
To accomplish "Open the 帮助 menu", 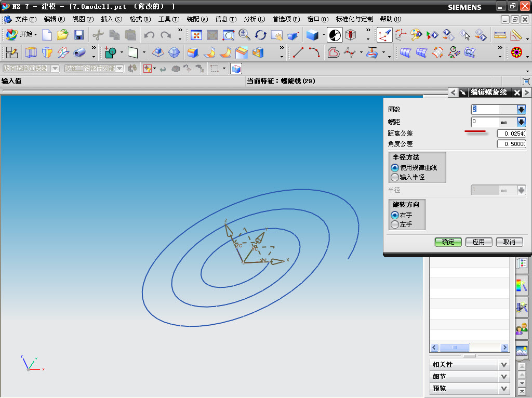I will coord(391,19).
